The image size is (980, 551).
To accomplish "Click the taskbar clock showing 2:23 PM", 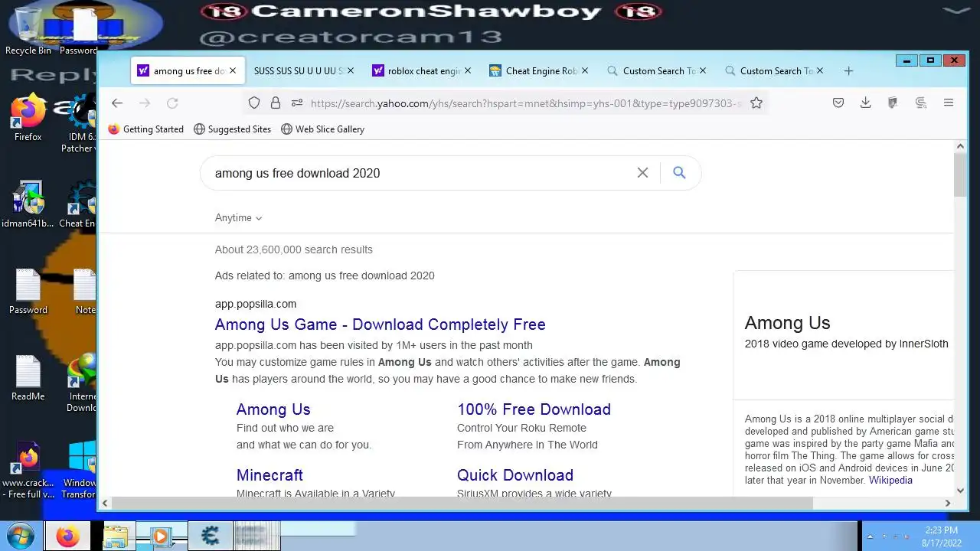I will point(941,536).
